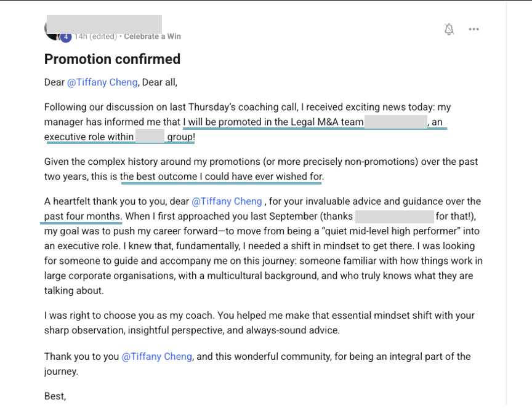Click the underlined "past four months" text
This screenshot has width=532, height=414.
click(83, 216)
